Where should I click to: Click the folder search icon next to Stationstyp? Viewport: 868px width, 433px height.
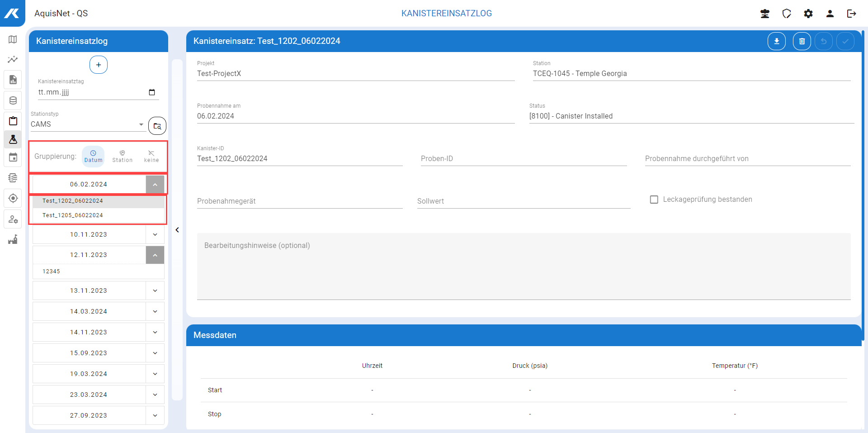pos(157,126)
